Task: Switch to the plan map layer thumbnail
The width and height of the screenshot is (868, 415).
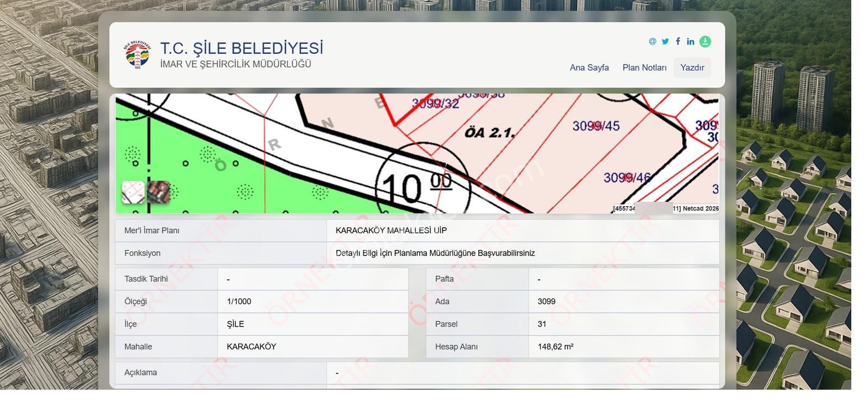Action: point(133,192)
